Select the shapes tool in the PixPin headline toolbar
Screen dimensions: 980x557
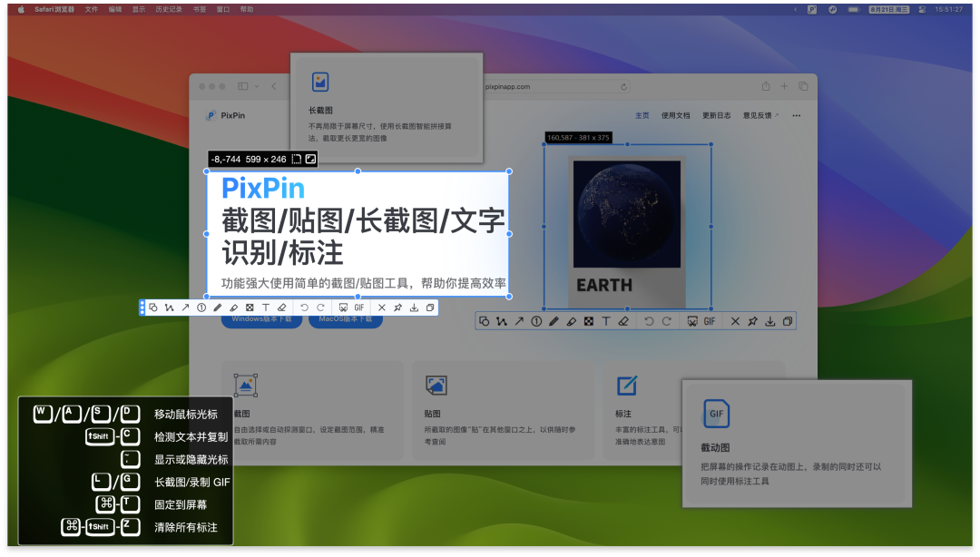[153, 308]
